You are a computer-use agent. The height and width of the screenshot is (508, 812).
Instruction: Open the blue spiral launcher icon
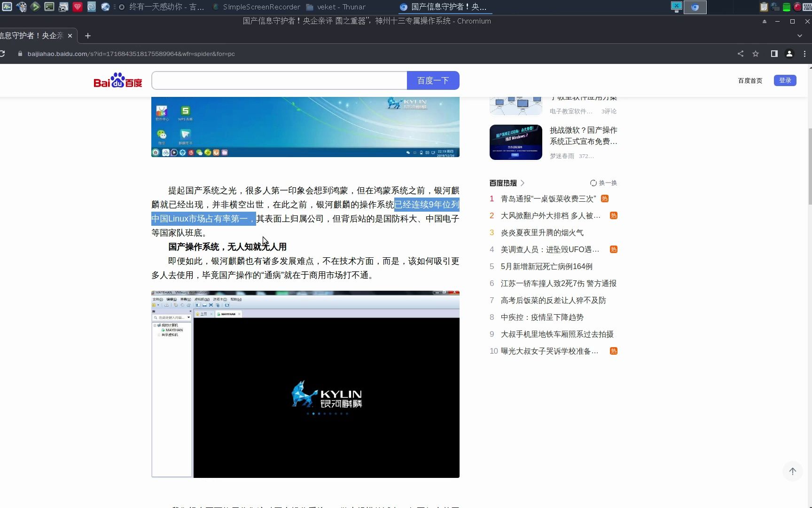pos(92,7)
